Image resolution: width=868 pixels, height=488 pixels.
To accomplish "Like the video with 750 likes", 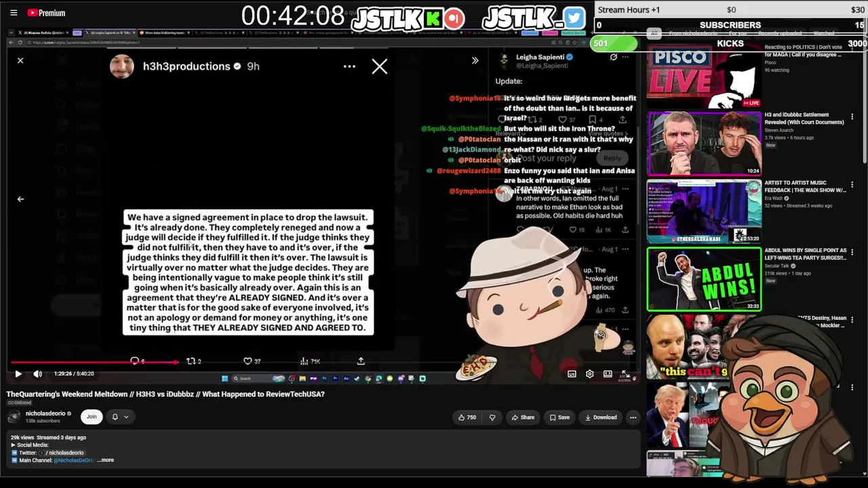I will pyautogui.click(x=468, y=418).
